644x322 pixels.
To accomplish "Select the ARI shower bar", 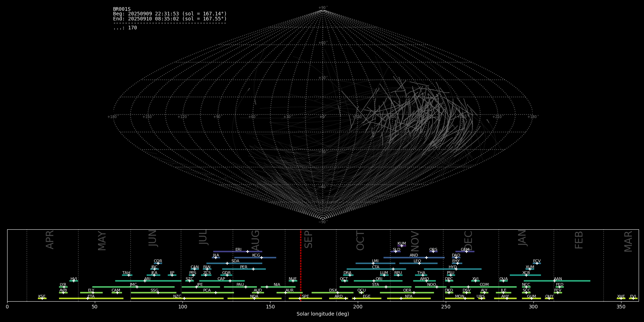I will tap(148, 281).
